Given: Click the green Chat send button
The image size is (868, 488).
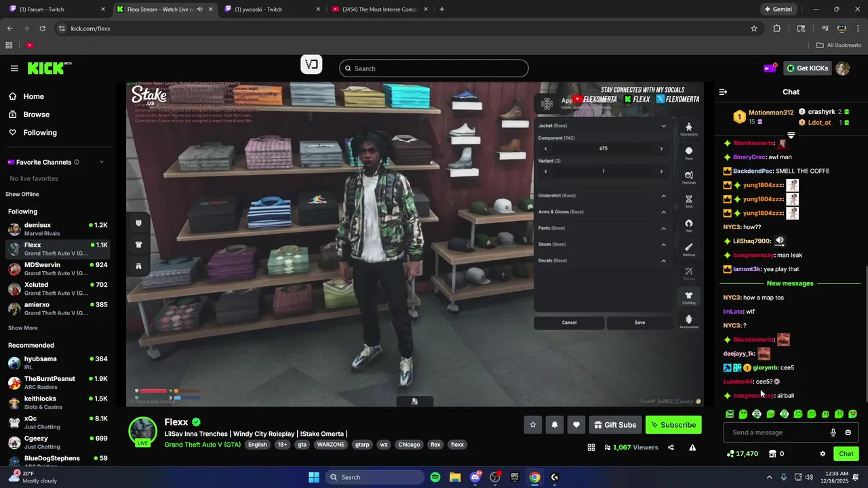Looking at the screenshot, I should point(846,453).
